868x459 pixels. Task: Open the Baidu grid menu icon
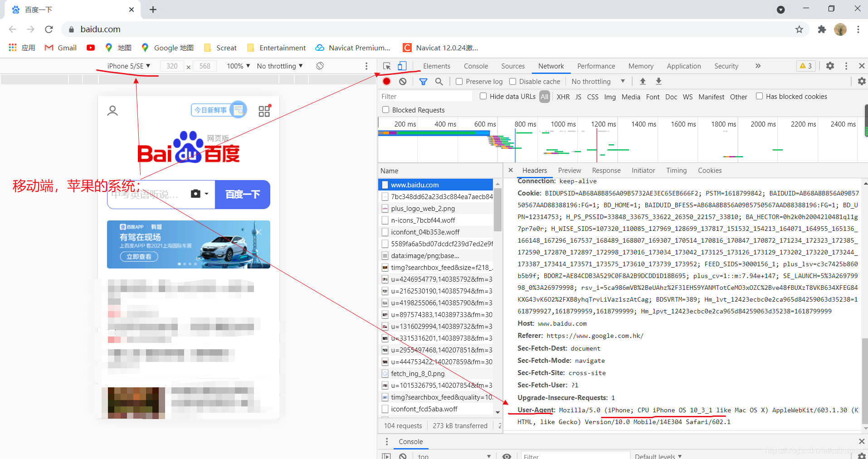(x=264, y=111)
